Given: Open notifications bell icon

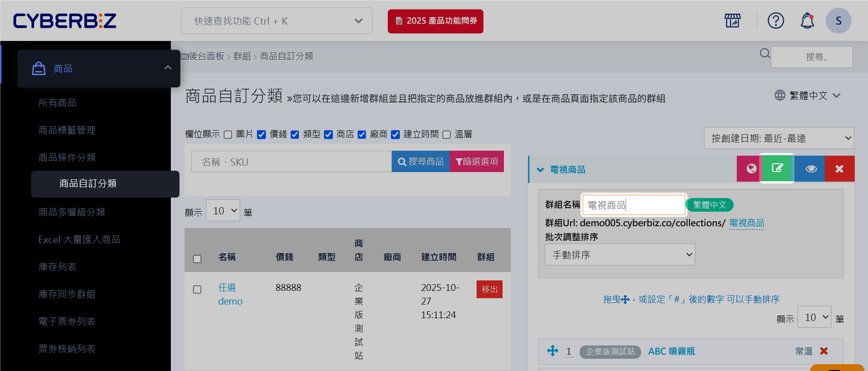Looking at the screenshot, I should click(x=807, y=20).
